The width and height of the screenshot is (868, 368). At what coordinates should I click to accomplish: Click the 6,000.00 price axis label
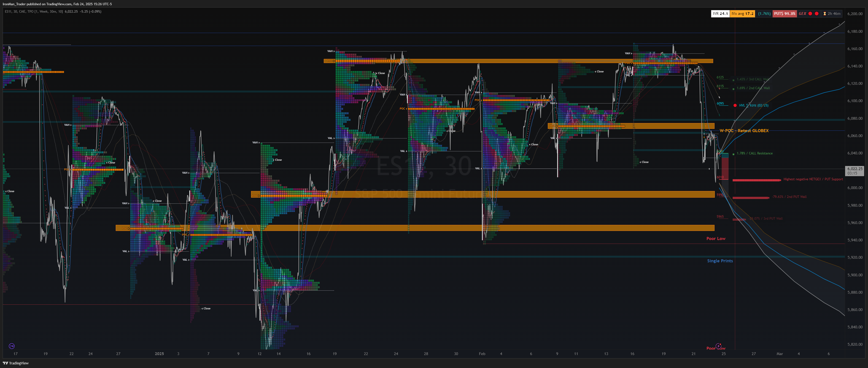tap(855, 188)
